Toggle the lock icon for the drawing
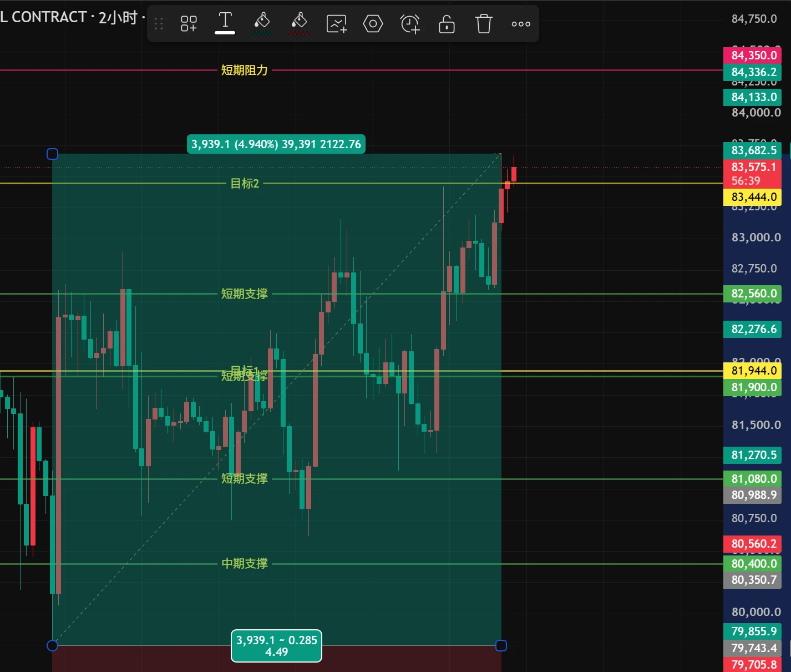The image size is (791, 672). (x=447, y=24)
